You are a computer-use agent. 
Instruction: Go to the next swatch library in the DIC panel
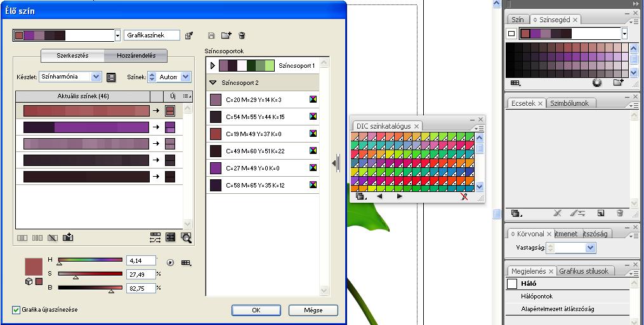tap(400, 196)
